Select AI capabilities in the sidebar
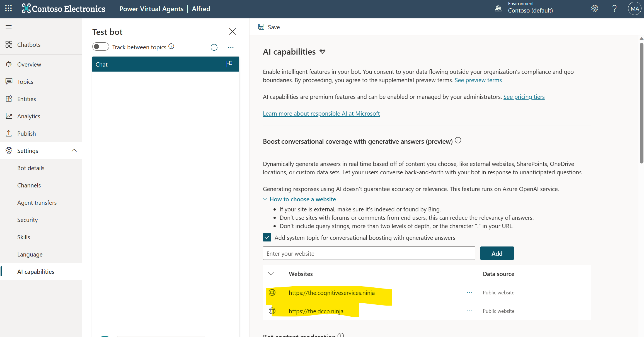 [x=41, y=272]
